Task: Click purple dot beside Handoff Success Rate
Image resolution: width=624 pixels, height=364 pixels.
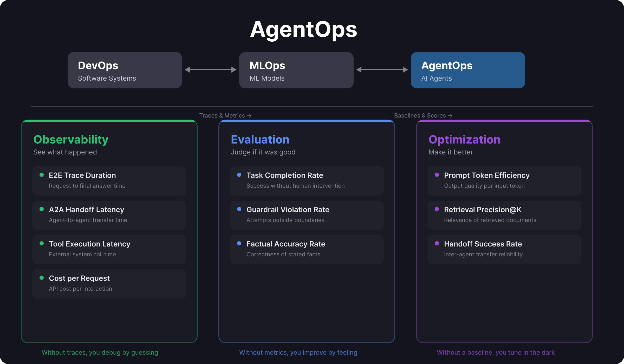Action: [x=437, y=243]
